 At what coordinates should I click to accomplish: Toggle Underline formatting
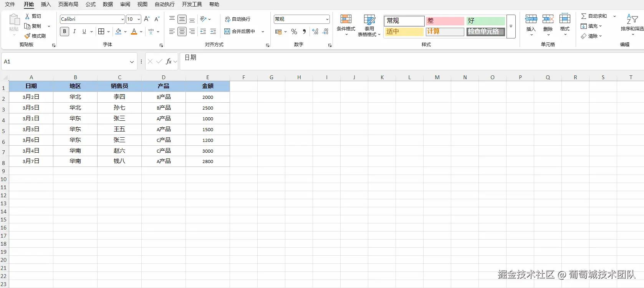click(84, 32)
